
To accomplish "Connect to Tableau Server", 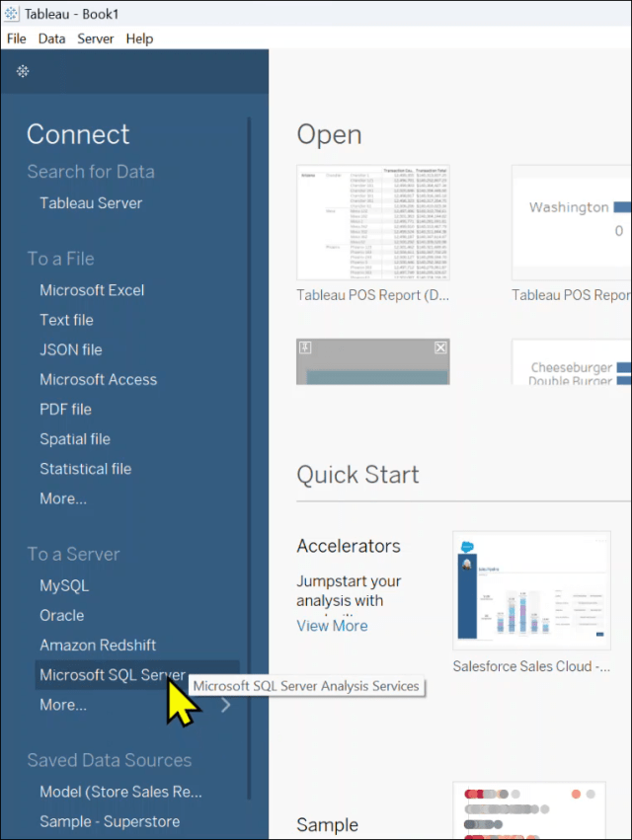I will click(91, 203).
